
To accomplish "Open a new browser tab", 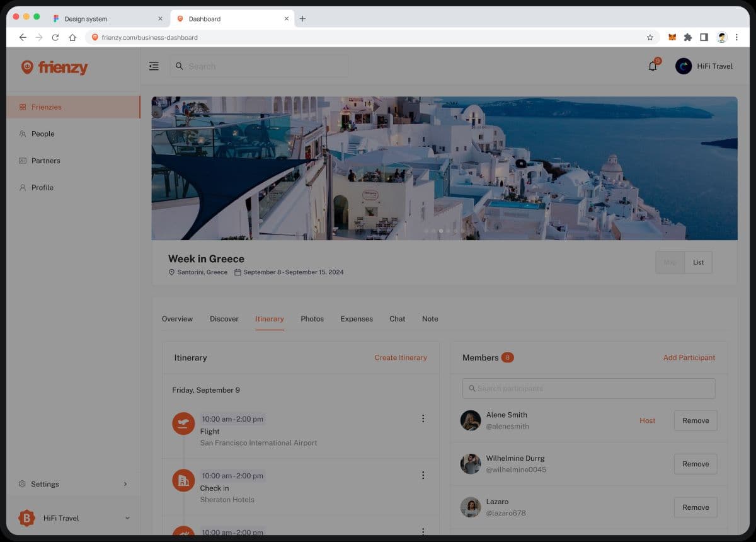I will 302,19.
